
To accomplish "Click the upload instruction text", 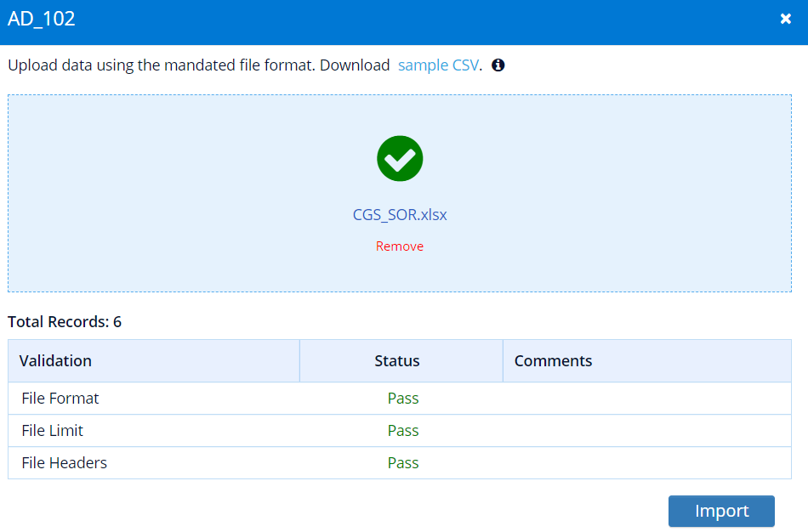I will (199, 65).
